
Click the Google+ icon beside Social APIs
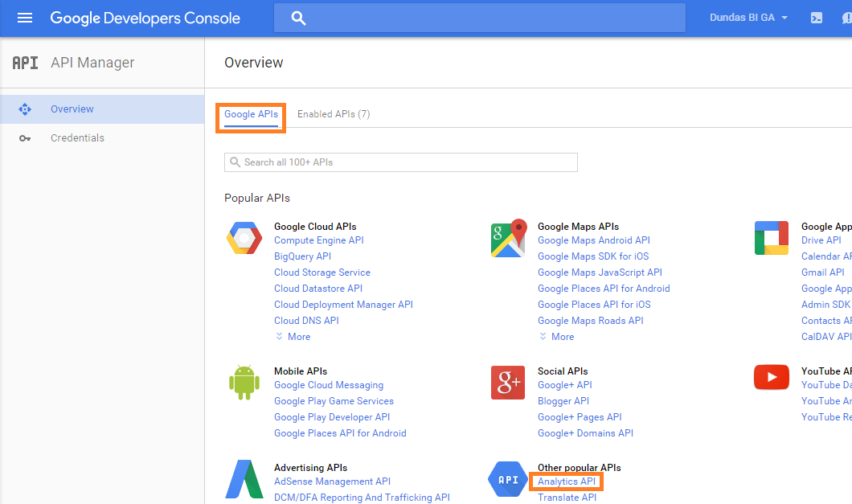[508, 383]
